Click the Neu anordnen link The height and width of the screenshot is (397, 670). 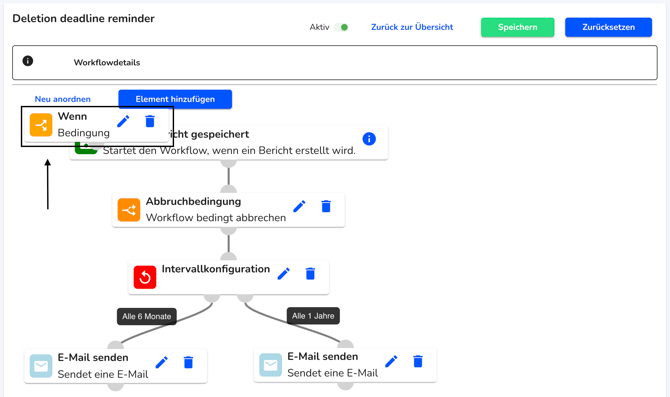pyautogui.click(x=62, y=99)
